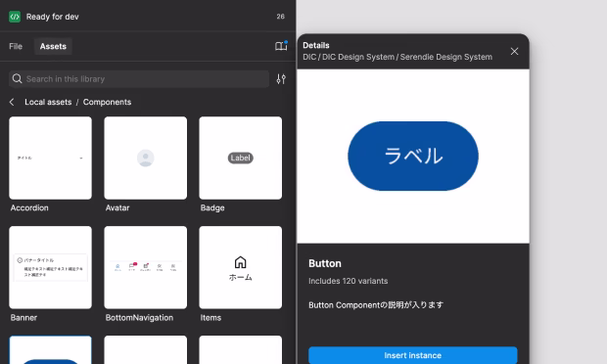Click the Ready for dev code icon
The image size is (607, 364).
15,17
